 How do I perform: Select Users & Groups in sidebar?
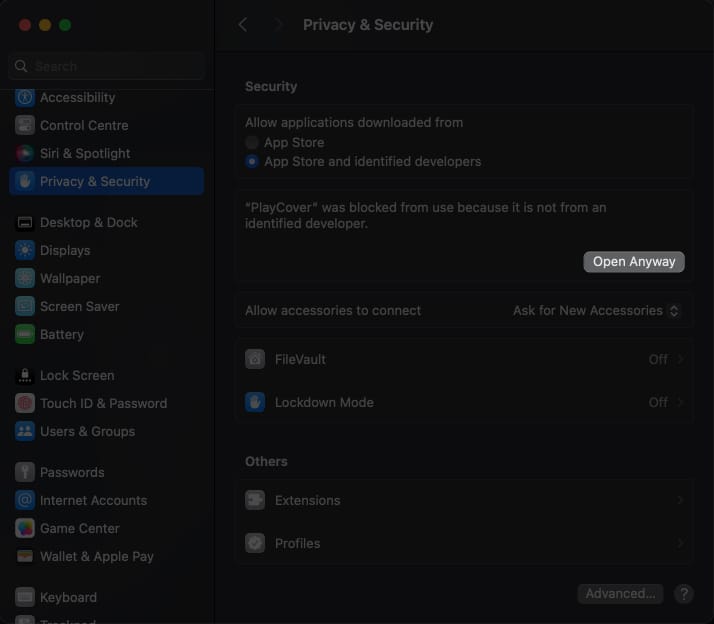click(107, 431)
